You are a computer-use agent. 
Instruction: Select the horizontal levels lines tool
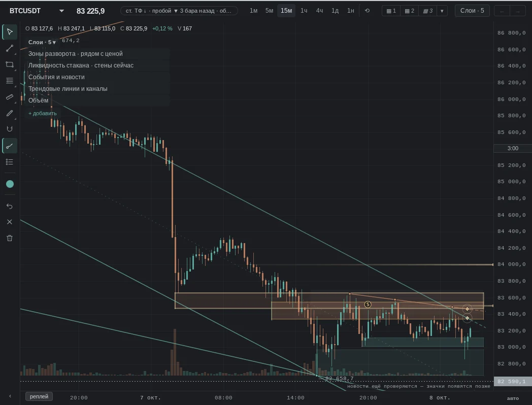10,81
